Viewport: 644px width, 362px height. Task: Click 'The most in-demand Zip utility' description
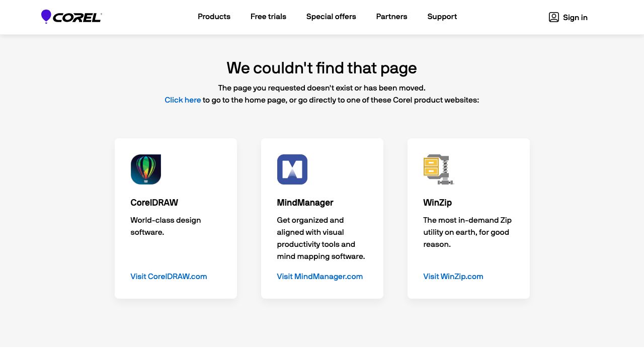(467, 232)
